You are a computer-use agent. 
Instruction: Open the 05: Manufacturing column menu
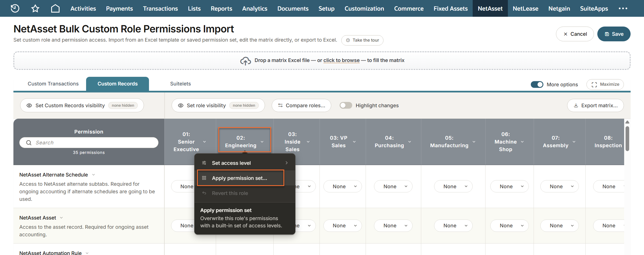474,142
